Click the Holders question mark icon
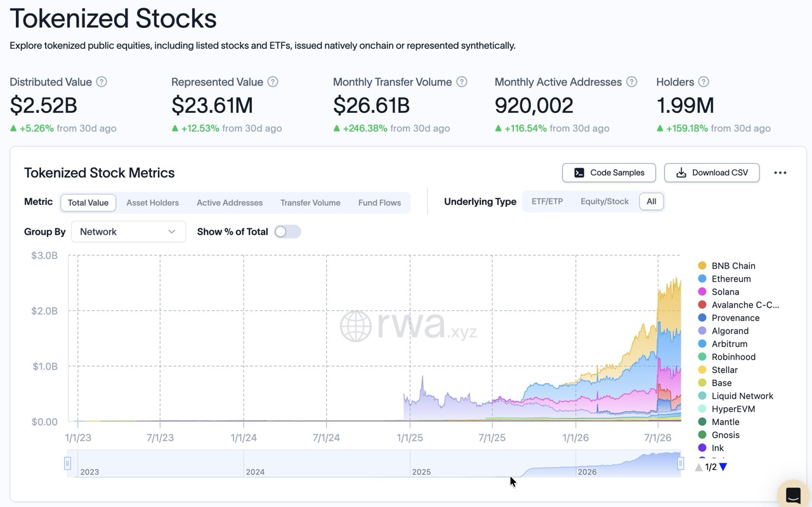 [704, 82]
